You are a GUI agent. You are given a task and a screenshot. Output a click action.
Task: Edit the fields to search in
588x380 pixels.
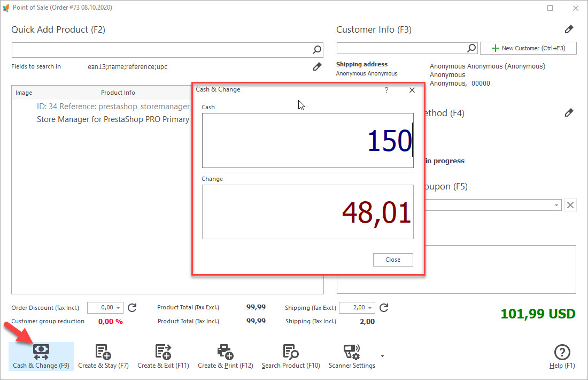tap(317, 66)
